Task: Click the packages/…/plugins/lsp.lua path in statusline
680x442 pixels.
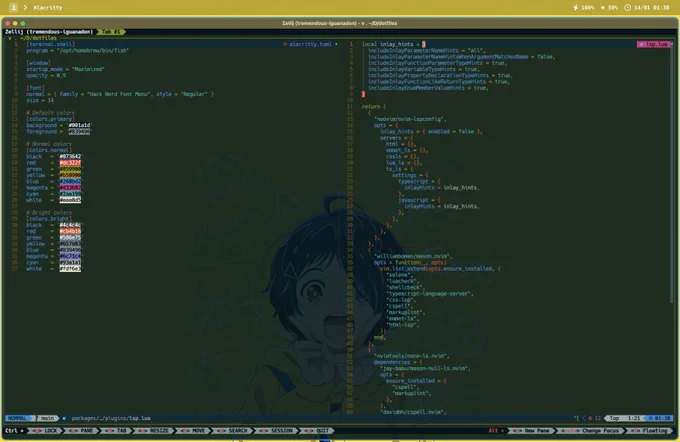Action: 111,418
